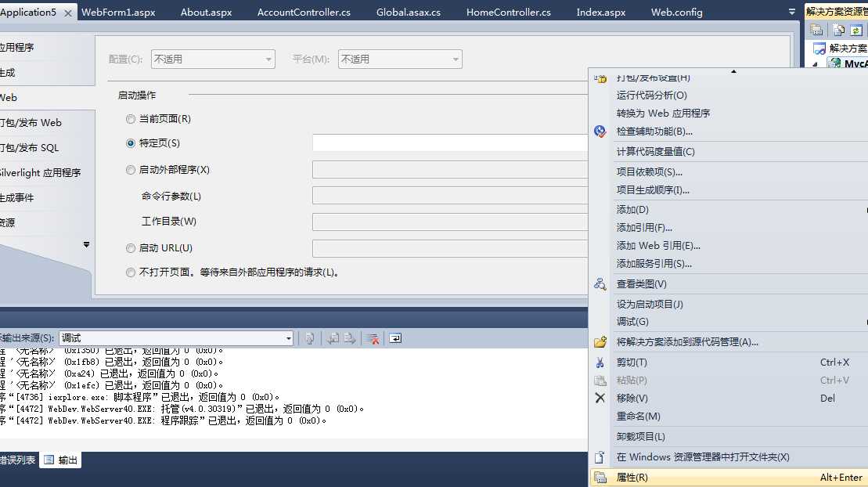Click the properties icon beside 属性(R)
Viewport: 868px width, 487px height.
click(600, 477)
